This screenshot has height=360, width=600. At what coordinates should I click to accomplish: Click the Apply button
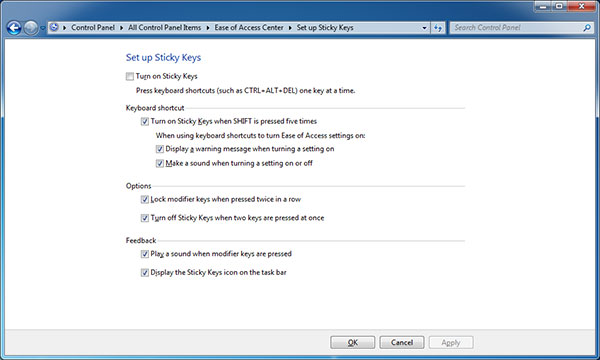pyautogui.click(x=451, y=342)
